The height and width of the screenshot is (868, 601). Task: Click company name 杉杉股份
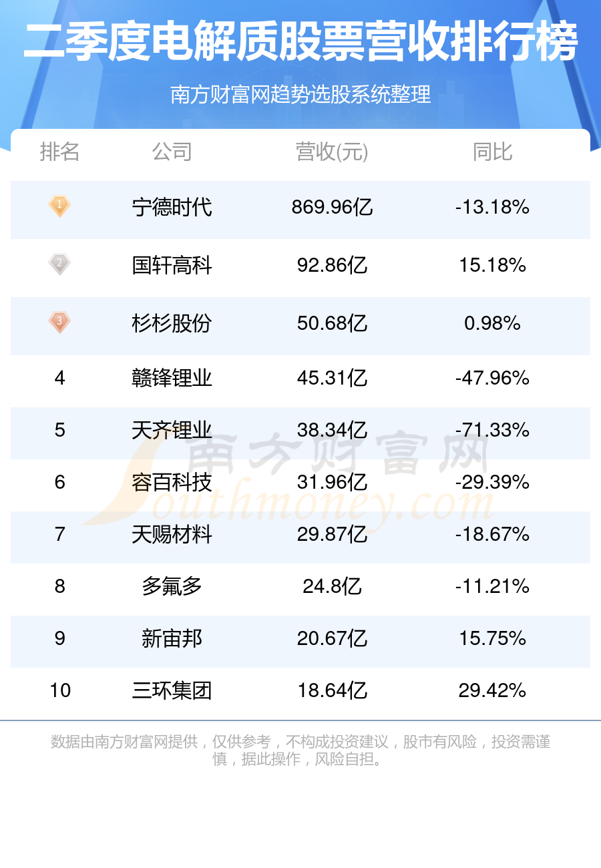coord(172,324)
